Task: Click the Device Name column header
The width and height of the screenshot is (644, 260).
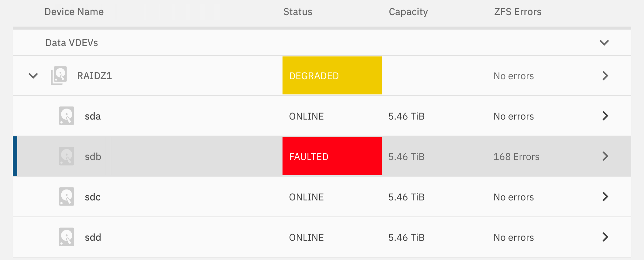Action: 74,12
